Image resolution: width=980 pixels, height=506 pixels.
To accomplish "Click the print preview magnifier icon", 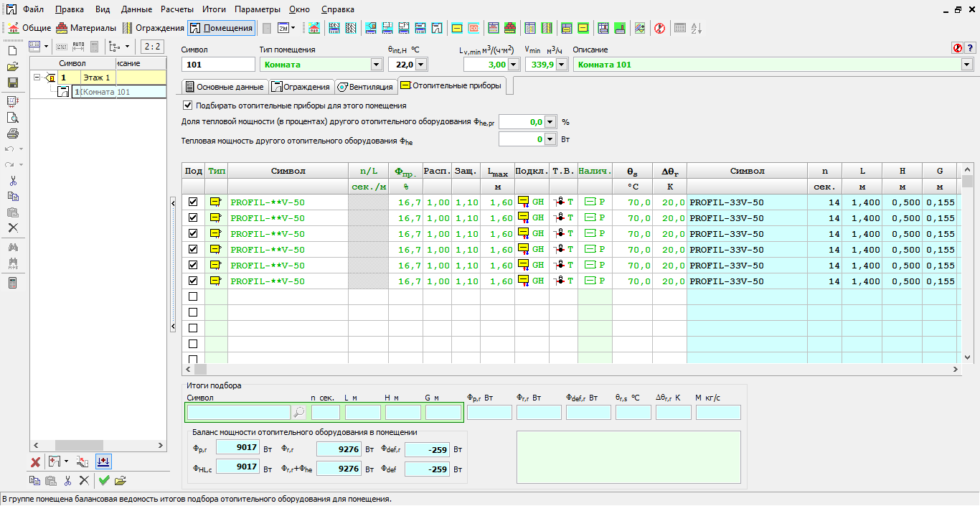I will click(12, 118).
